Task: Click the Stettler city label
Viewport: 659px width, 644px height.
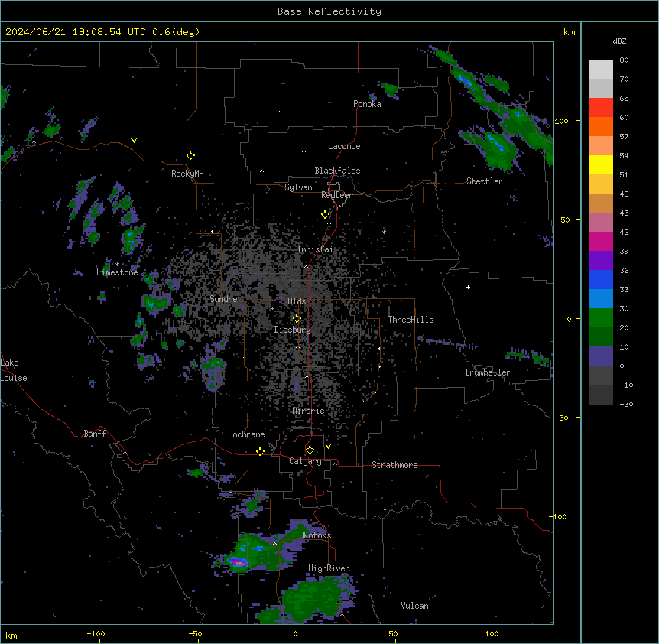Action: (x=485, y=181)
